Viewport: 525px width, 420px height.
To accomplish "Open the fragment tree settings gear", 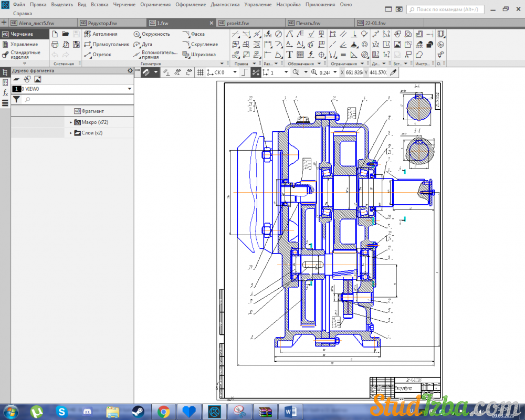I will pos(130,70).
